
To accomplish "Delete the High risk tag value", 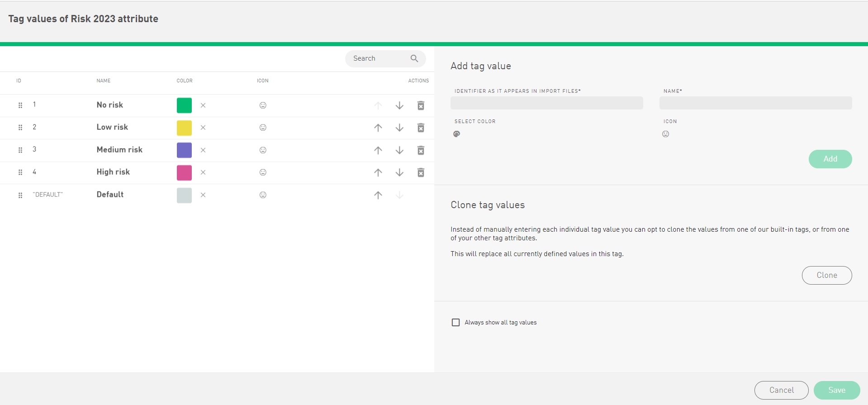I will [421, 172].
